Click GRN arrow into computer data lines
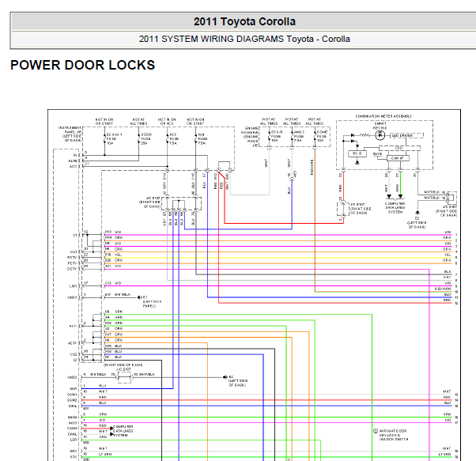 [400, 196]
